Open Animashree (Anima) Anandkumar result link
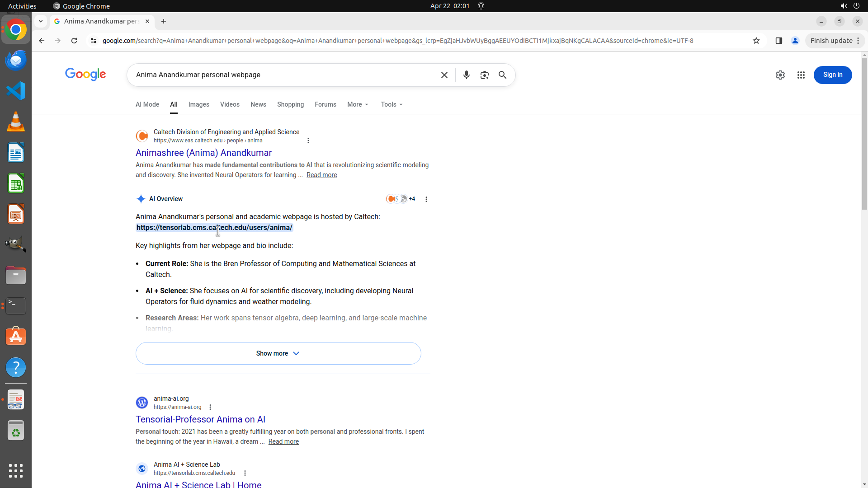868x488 pixels. coord(203,153)
